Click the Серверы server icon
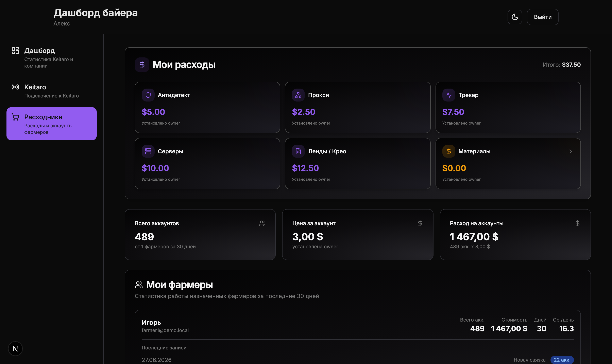The height and width of the screenshot is (364, 612). [x=148, y=151]
